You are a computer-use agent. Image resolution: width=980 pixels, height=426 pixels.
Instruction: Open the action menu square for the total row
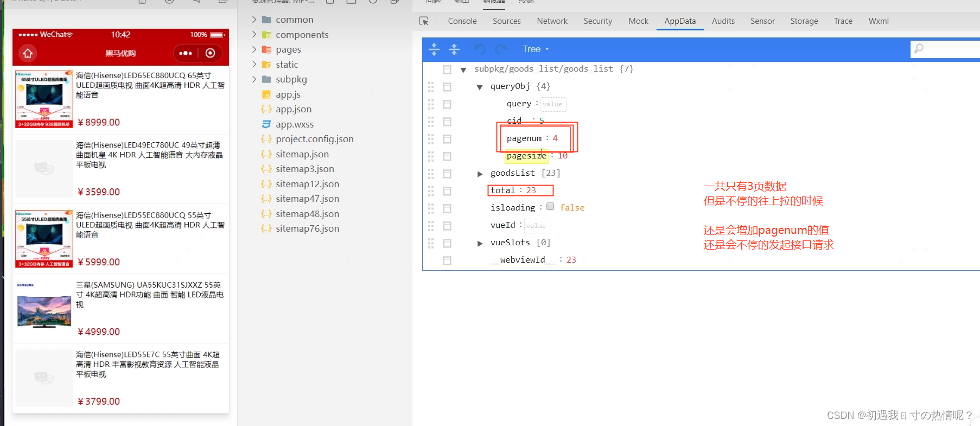pos(447,191)
